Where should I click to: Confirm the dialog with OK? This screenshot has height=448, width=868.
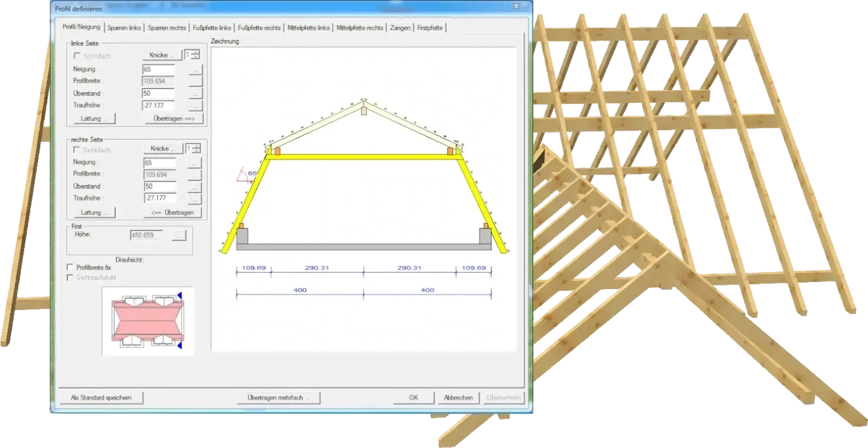pyautogui.click(x=413, y=398)
